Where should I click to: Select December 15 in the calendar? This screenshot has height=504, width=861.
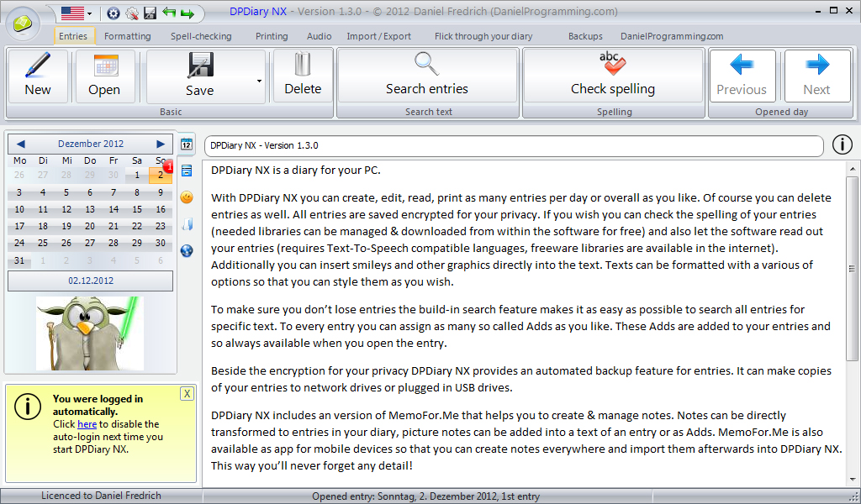point(137,209)
